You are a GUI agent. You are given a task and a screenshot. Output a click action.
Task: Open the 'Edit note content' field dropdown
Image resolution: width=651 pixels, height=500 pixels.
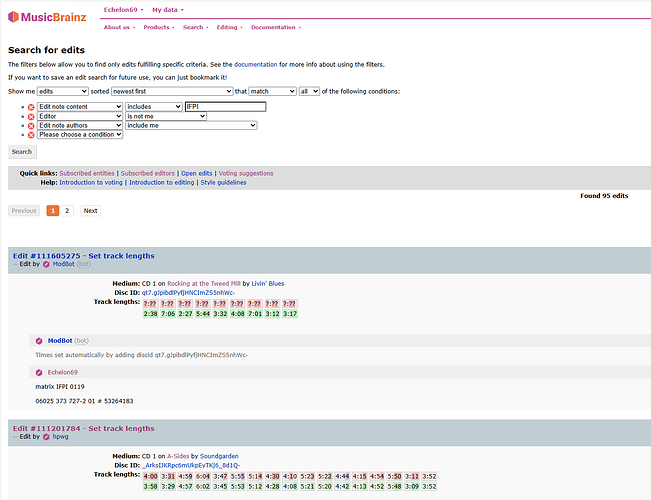coord(80,107)
